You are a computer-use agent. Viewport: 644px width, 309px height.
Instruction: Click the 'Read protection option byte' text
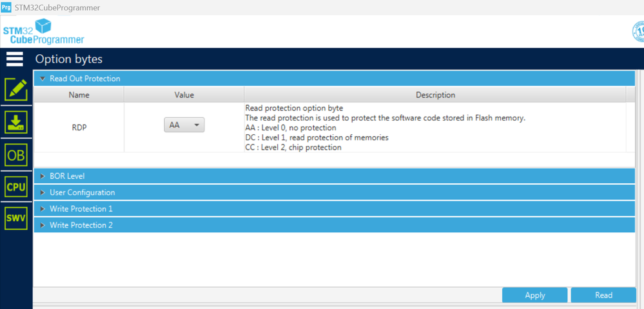(x=294, y=108)
